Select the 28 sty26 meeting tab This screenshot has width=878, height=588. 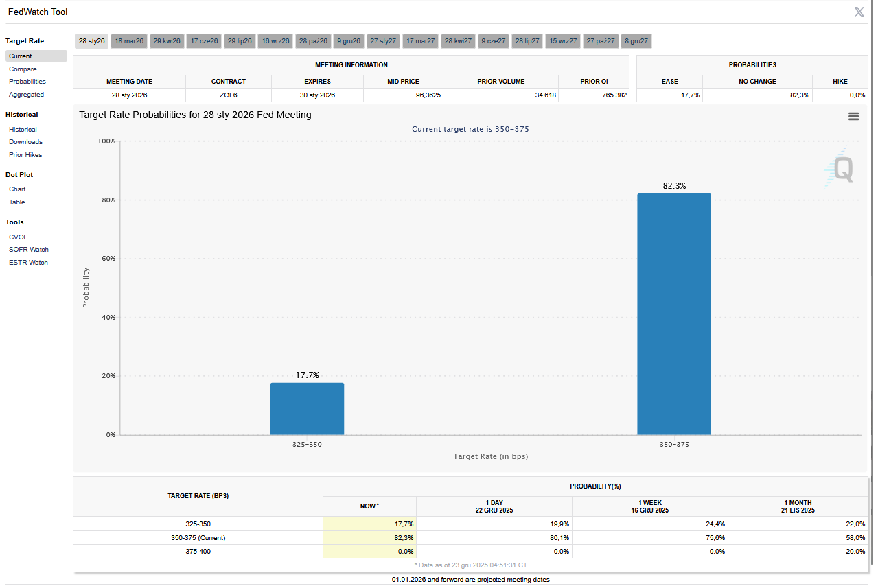(x=91, y=41)
